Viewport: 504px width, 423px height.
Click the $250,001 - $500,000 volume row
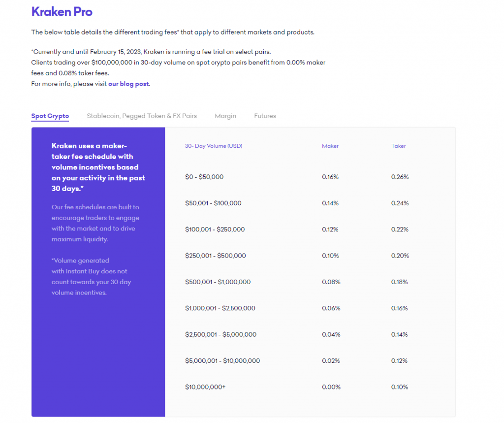coord(216,256)
